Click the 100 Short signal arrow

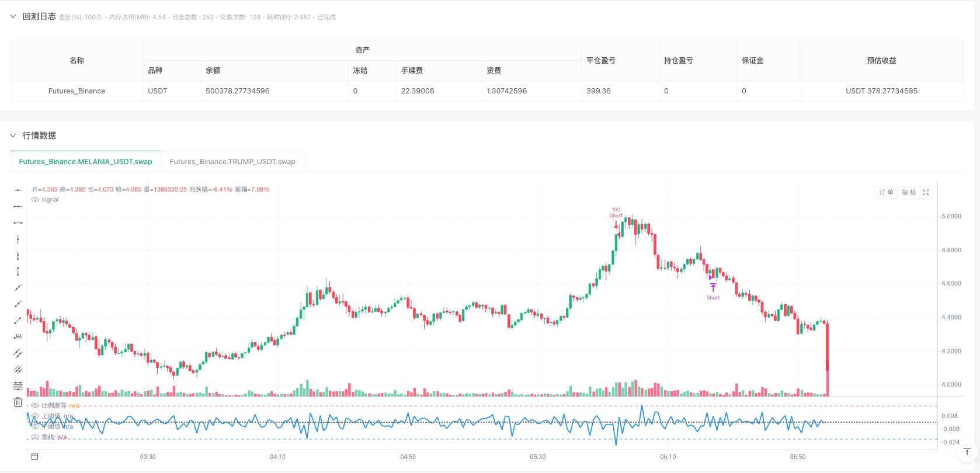[616, 224]
